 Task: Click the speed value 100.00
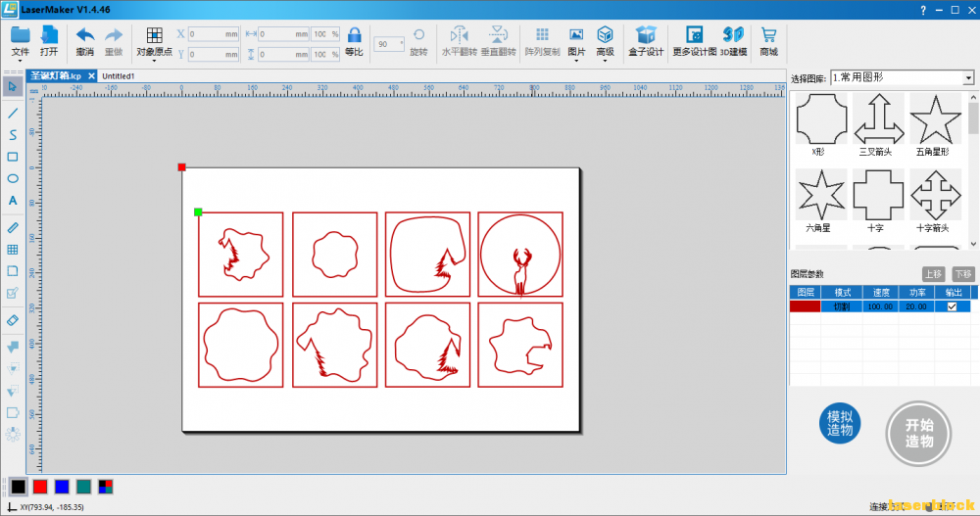pos(881,306)
